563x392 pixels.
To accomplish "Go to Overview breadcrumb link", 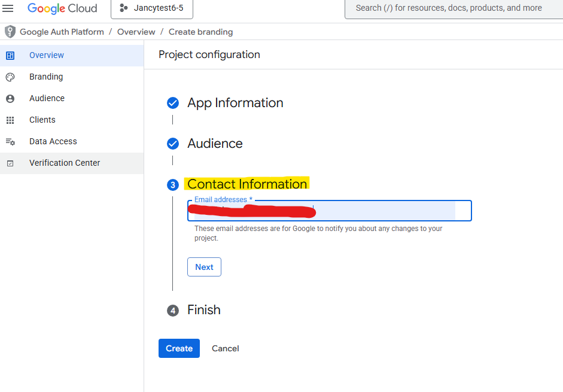I will tap(136, 32).
